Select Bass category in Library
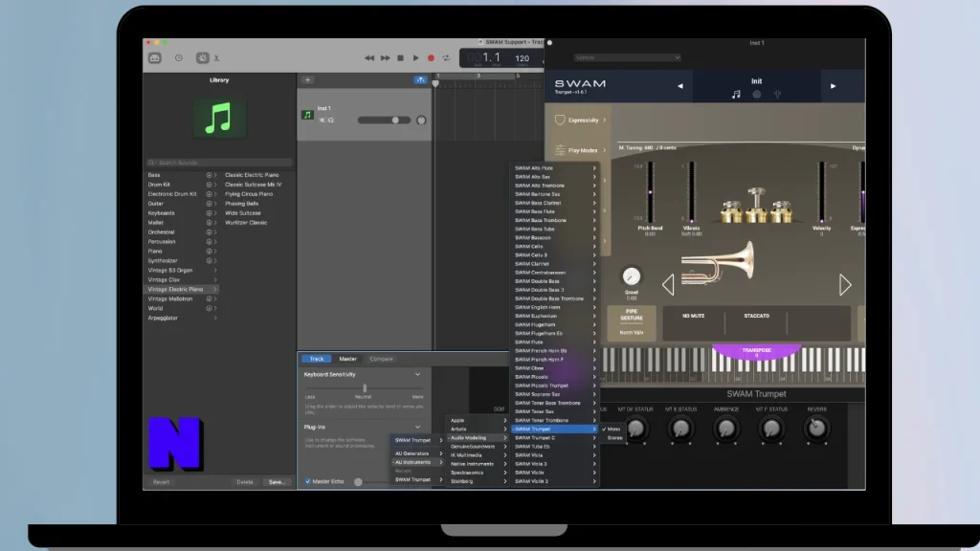The width and height of the screenshot is (980, 551). pyautogui.click(x=154, y=175)
